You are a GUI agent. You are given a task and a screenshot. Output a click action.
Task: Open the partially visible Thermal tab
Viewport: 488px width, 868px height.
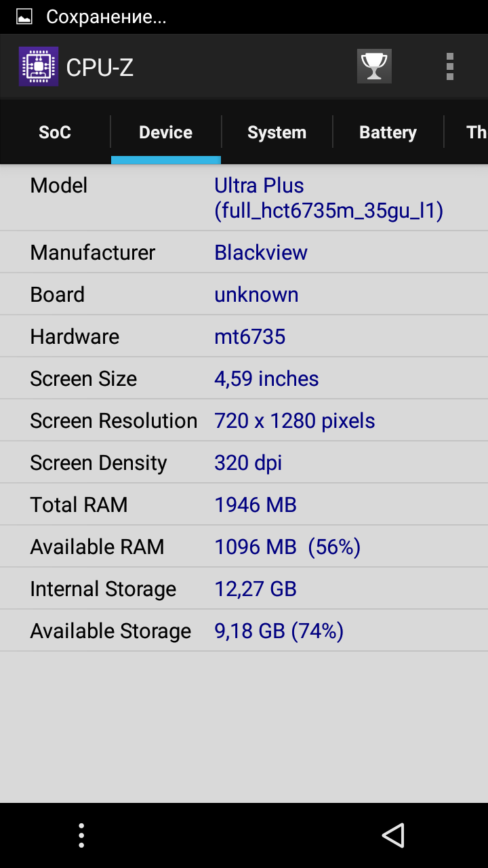point(467,132)
